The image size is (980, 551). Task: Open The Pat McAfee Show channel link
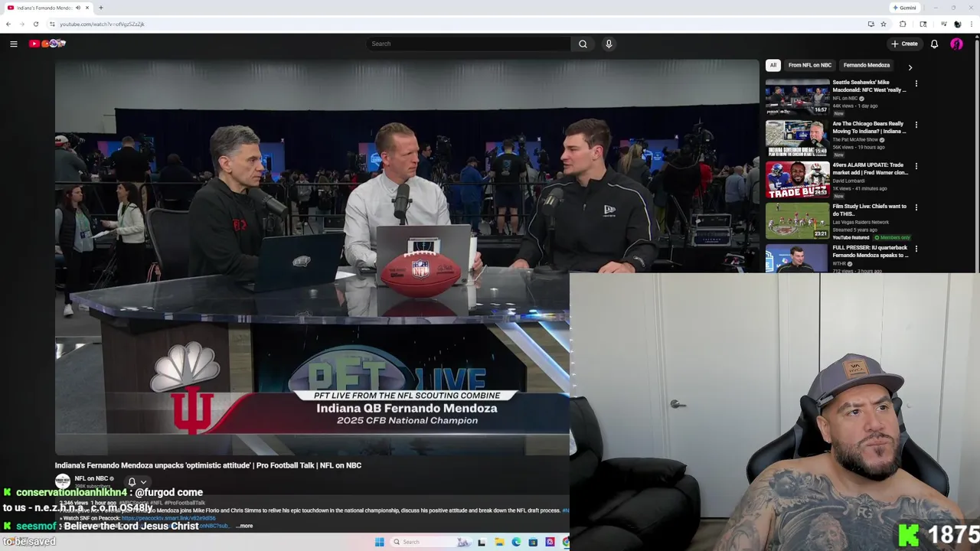click(x=855, y=139)
